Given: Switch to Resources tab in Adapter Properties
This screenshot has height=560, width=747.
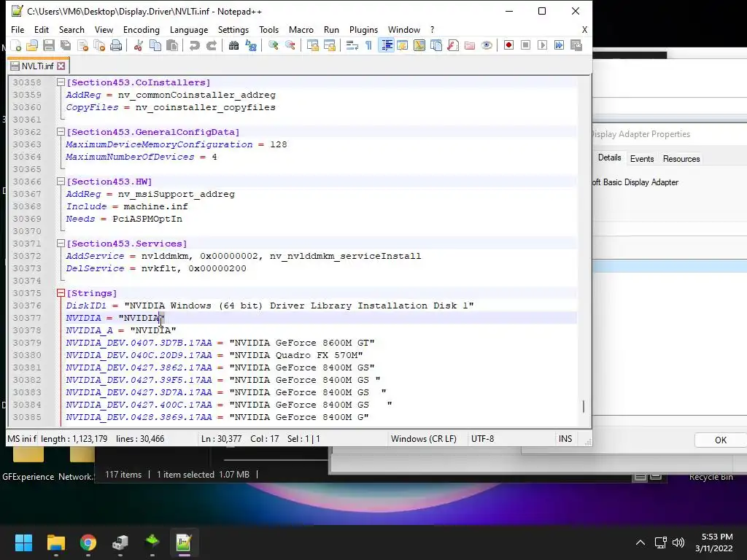Looking at the screenshot, I should [681, 158].
